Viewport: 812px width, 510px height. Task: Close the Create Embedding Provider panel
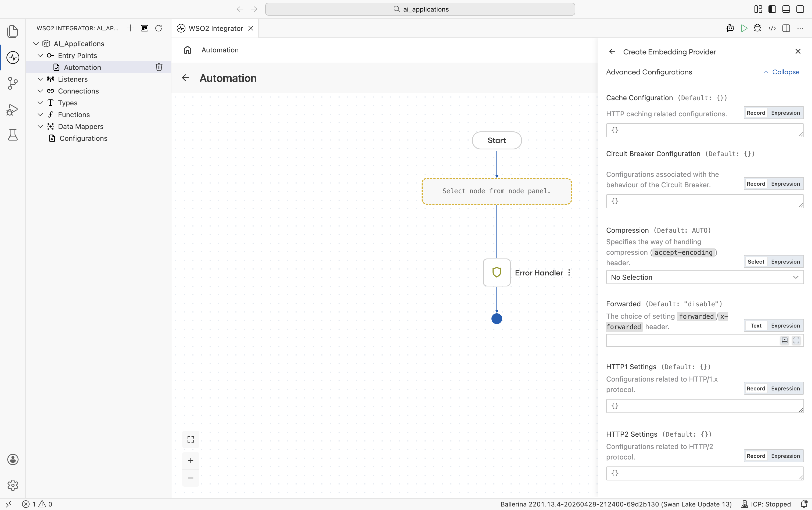(798, 51)
